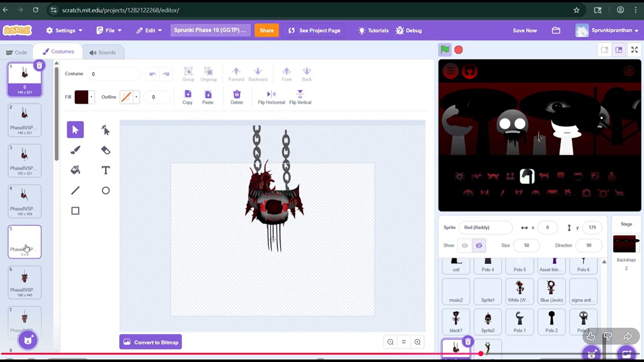This screenshot has width=644, height=362.
Task: Switch to the Costumes tab
Action: pyautogui.click(x=58, y=52)
